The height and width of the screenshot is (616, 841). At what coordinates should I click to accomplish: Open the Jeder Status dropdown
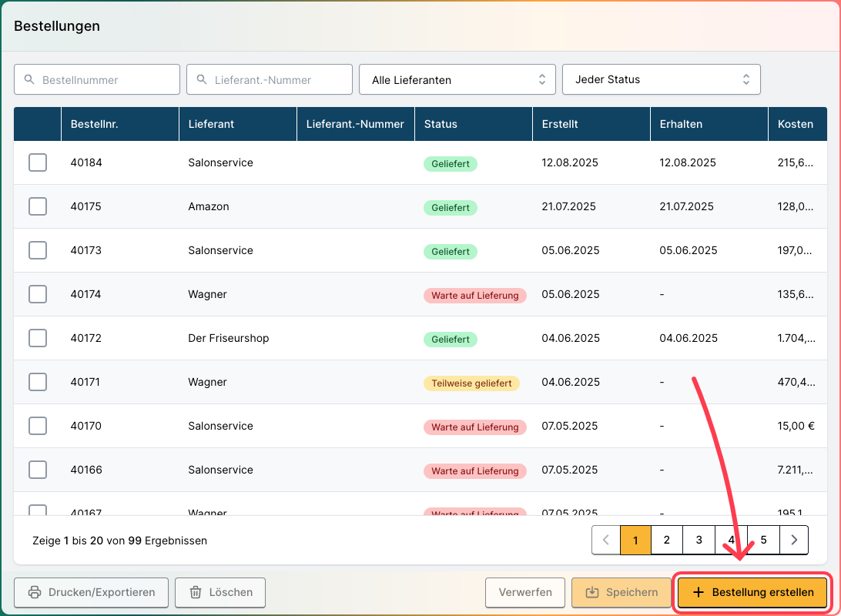[662, 79]
